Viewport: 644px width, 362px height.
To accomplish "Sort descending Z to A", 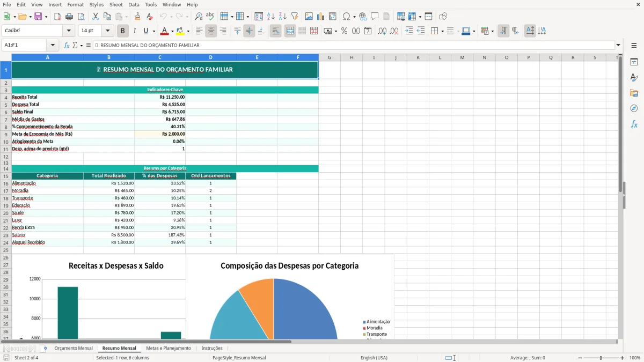I will [282, 17].
